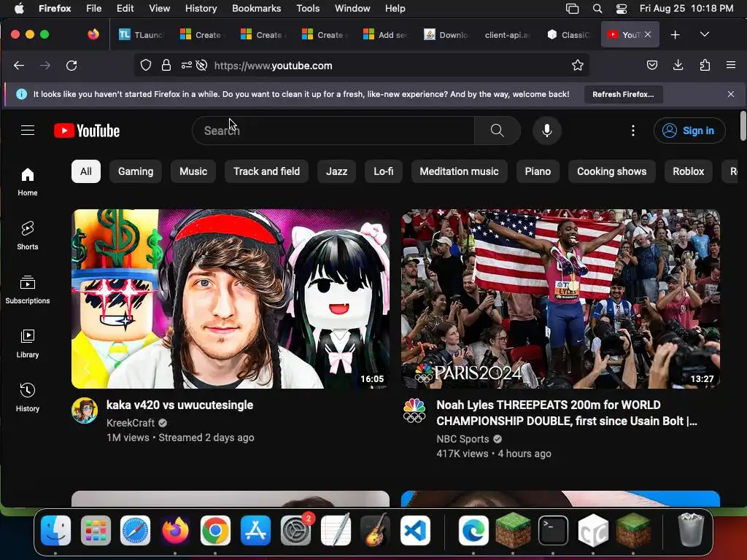747x560 pixels.
Task: Go back with the browser back arrow
Action: [19, 66]
